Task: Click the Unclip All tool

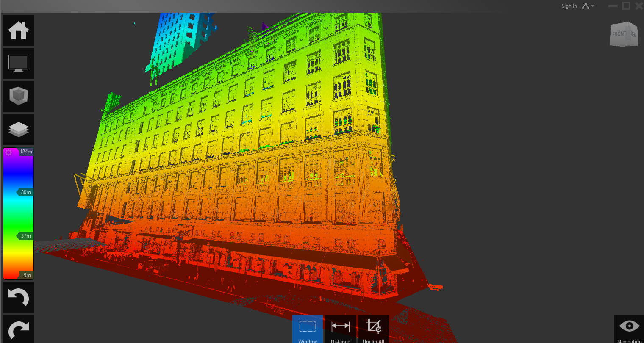Action: pyautogui.click(x=373, y=328)
